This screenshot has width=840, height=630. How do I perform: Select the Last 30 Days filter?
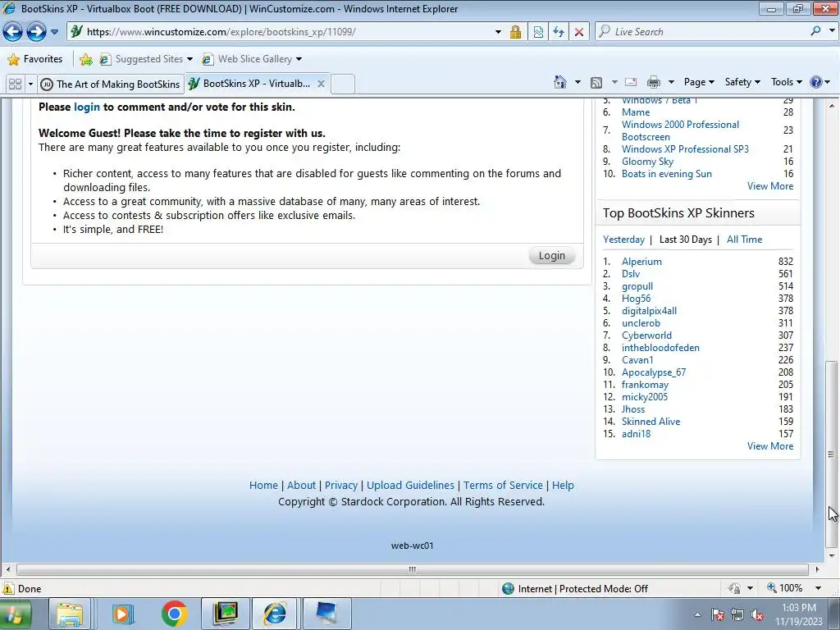[x=685, y=240]
